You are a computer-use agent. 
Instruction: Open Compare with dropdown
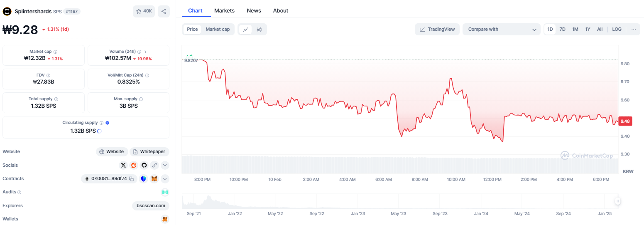point(502,29)
